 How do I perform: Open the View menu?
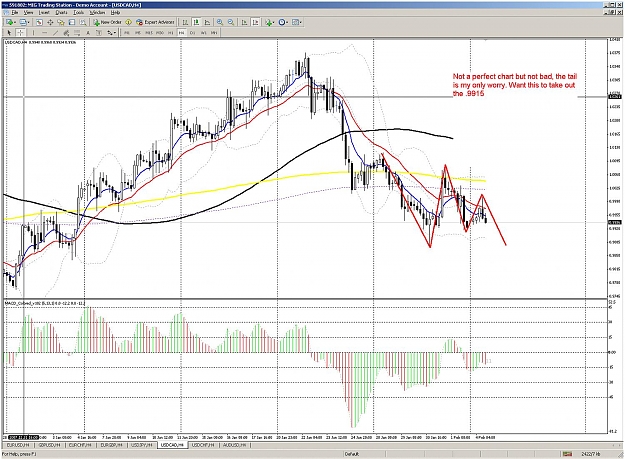pyautogui.click(x=28, y=12)
